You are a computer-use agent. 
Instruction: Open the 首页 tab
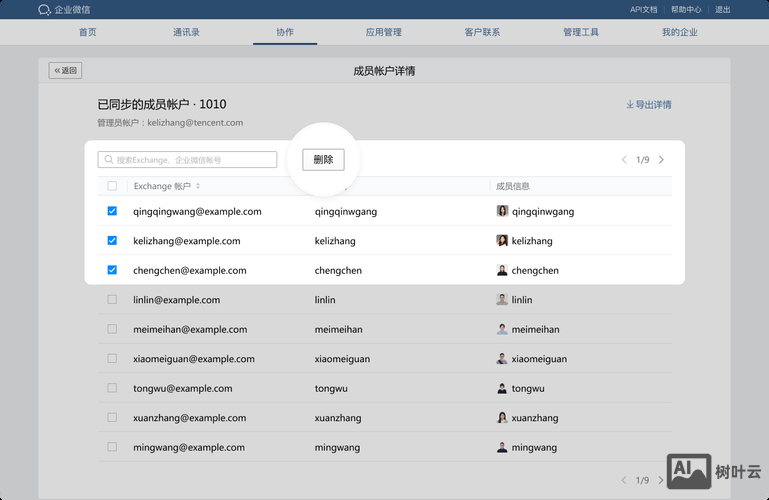[x=88, y=32]
